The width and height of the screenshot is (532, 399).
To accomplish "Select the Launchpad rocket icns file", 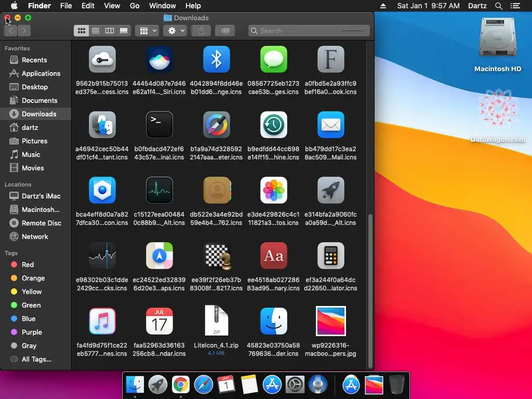I will tap(331, 190).
